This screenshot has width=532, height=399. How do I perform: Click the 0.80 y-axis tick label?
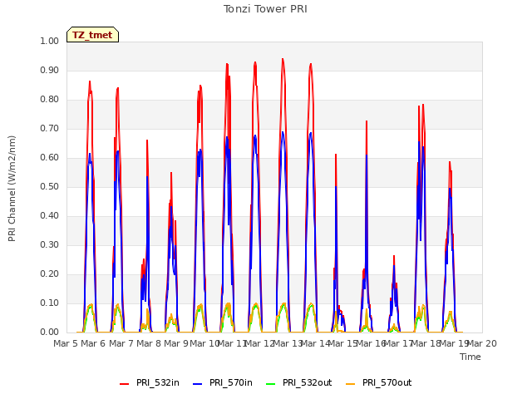point(49,100)
